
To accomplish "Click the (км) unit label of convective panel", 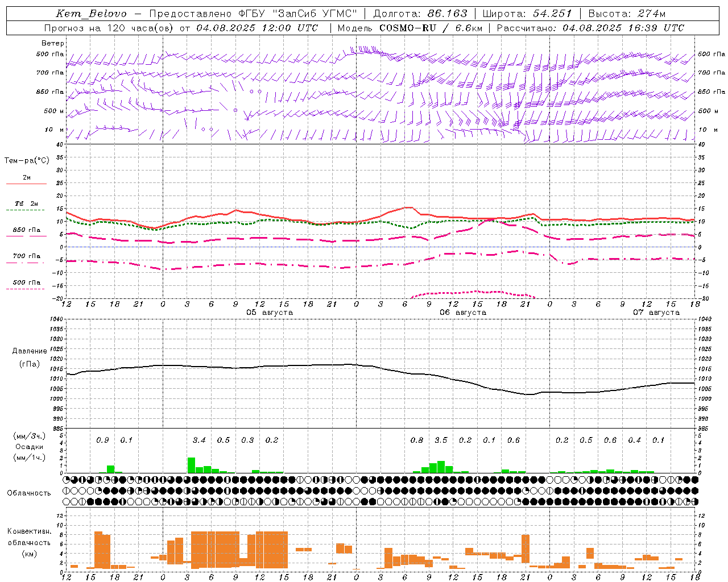I will [x=29, y=554].
